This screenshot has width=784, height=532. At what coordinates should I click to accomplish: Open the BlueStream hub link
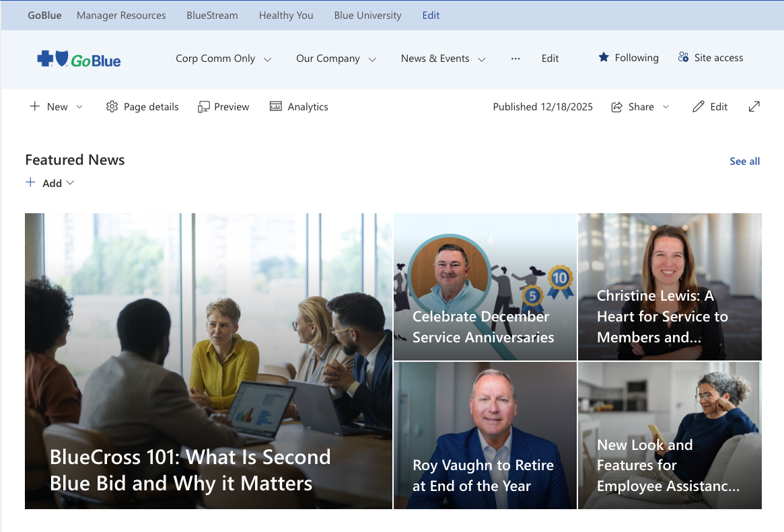(212, 15)
